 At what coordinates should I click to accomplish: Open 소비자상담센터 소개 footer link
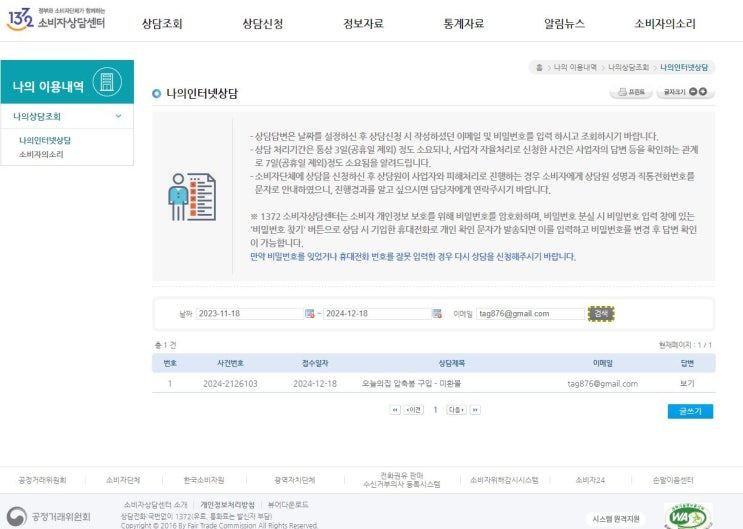click(155, 504)
